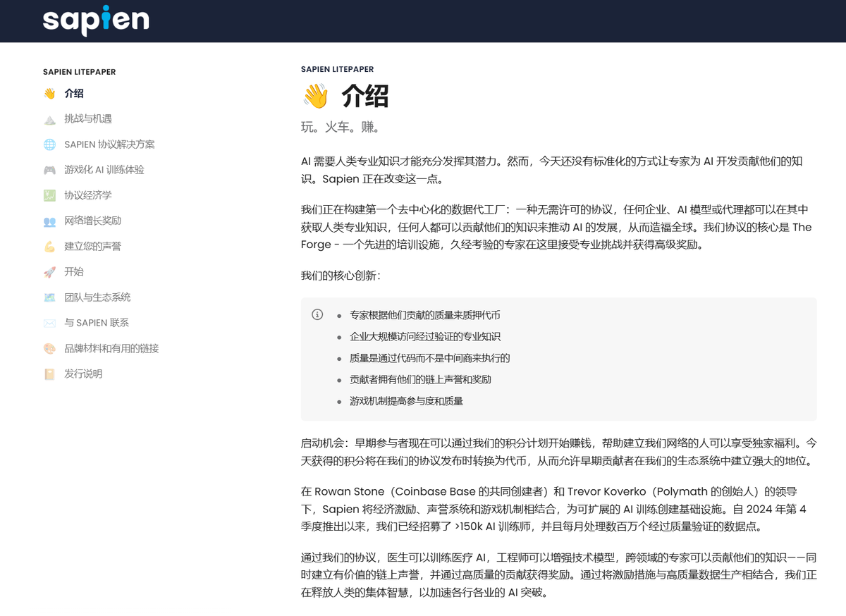The width and height of the screenshot is (846, 616).
Task: Open the 发行说明 sidebar page
Action: pos(83,374)
